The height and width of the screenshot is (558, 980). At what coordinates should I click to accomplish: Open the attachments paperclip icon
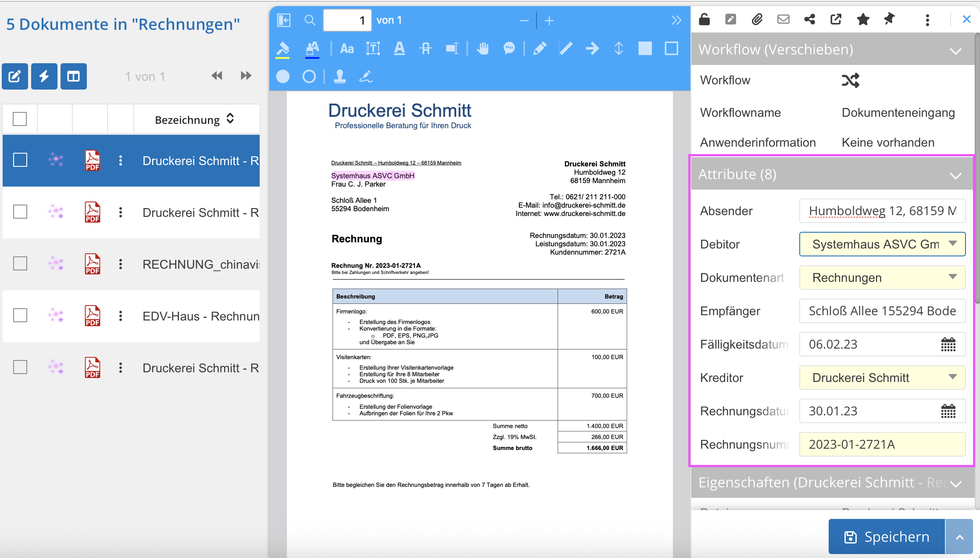(x=757, y=19)
